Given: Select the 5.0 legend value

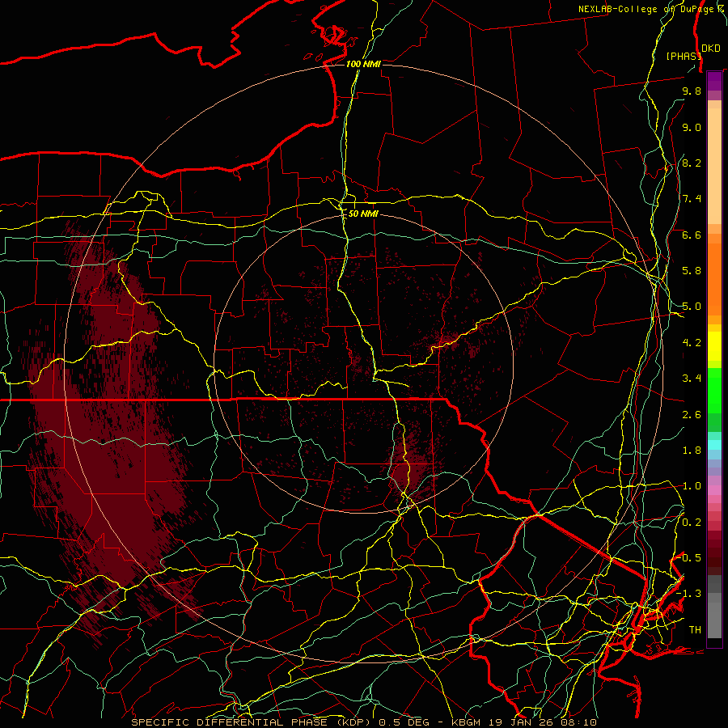Looking at the screenshot, I should 692,307.
